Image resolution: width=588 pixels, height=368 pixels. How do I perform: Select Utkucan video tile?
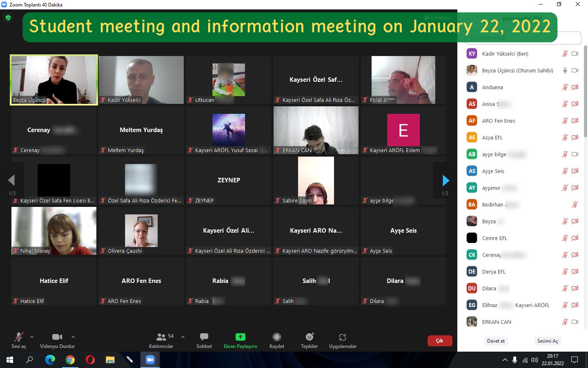(229, 80)
